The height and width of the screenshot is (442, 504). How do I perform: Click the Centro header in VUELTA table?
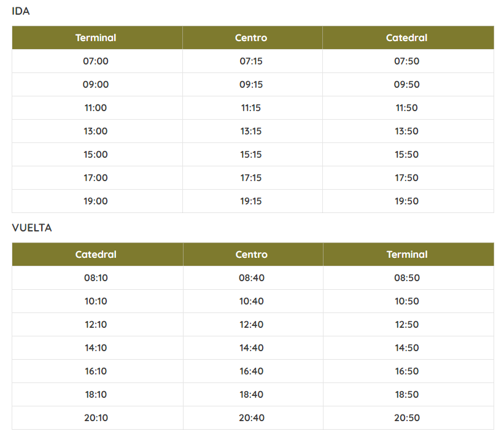point(251,254)
